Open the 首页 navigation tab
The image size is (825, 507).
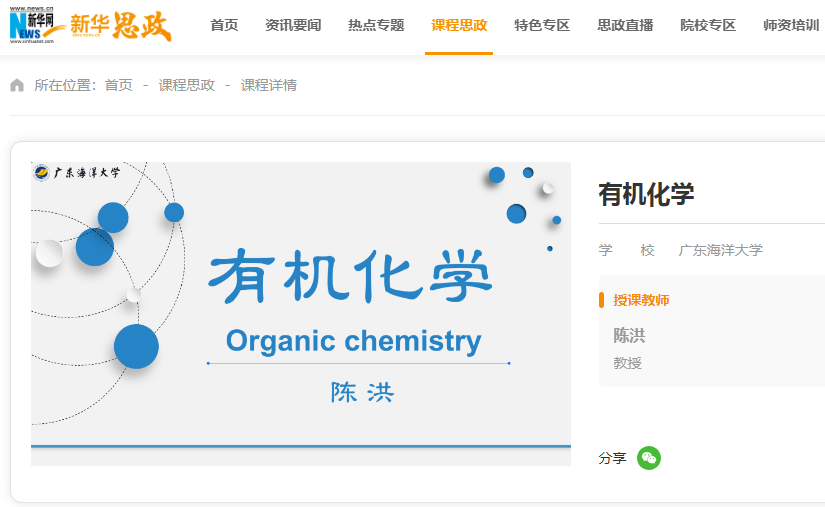(x=224, y=25)
